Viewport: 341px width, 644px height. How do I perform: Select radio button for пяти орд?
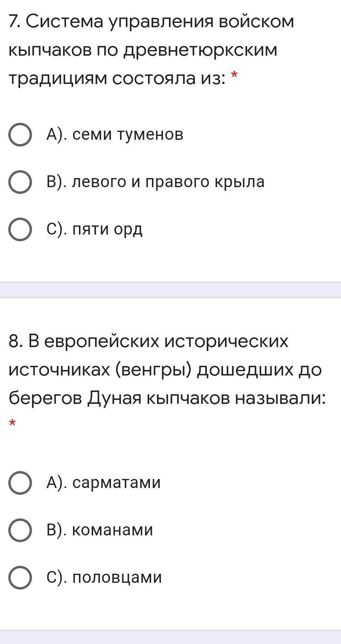(20, 229)
